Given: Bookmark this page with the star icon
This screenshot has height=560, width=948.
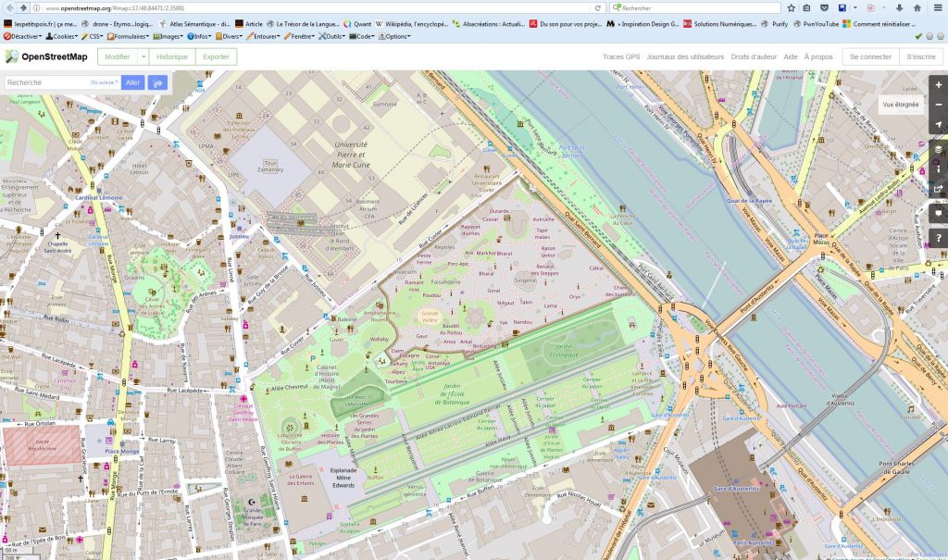Looking at the screenshot, I should tap(792, 7).
